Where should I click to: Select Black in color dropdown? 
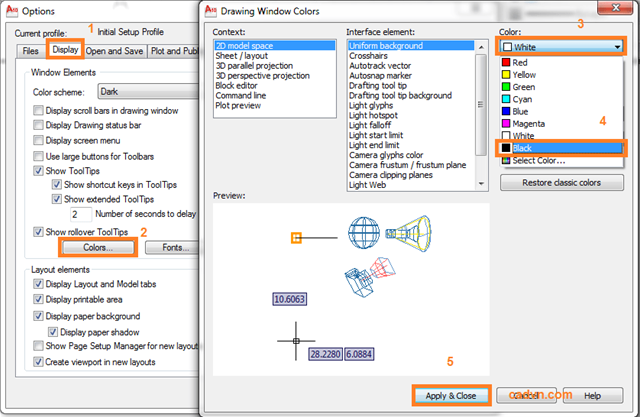(562, 148)
